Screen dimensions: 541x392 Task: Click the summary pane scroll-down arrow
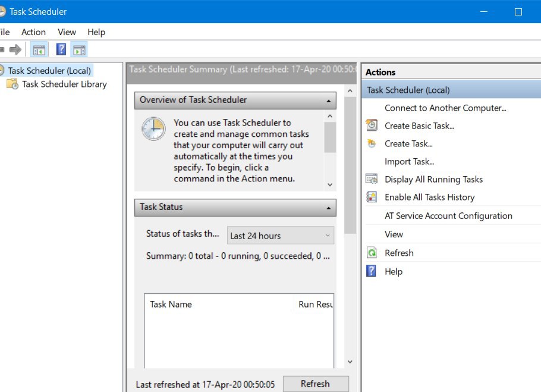350,362
